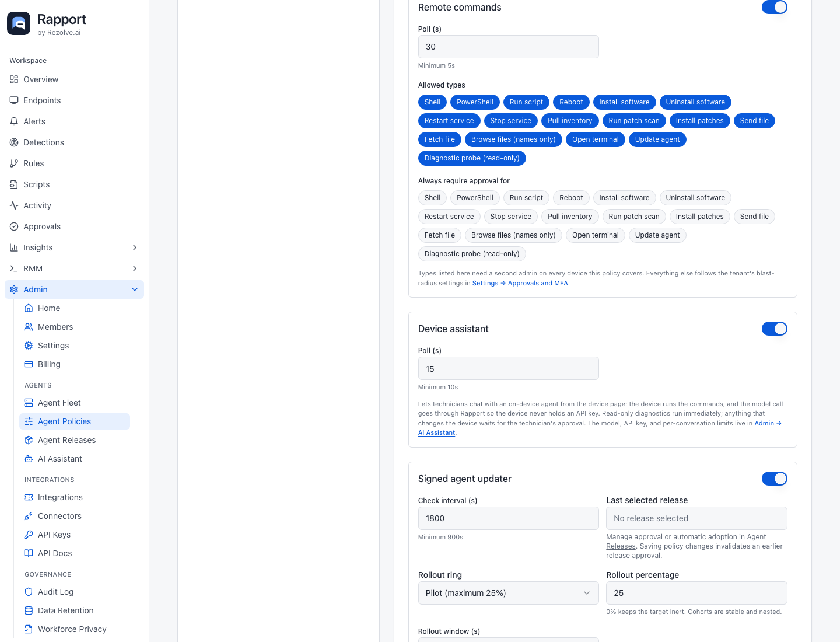
Task: Open the Connectors page
Action: [x=75, y=516]
